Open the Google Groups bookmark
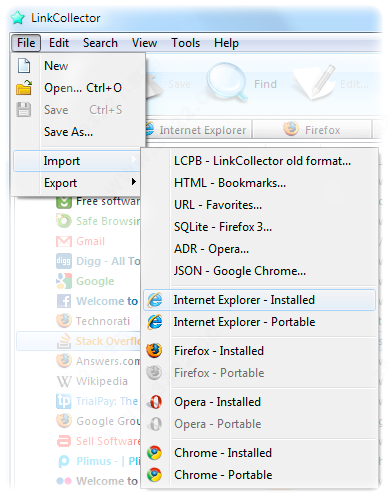The image size is (388, 497). (x=108, y=421)
